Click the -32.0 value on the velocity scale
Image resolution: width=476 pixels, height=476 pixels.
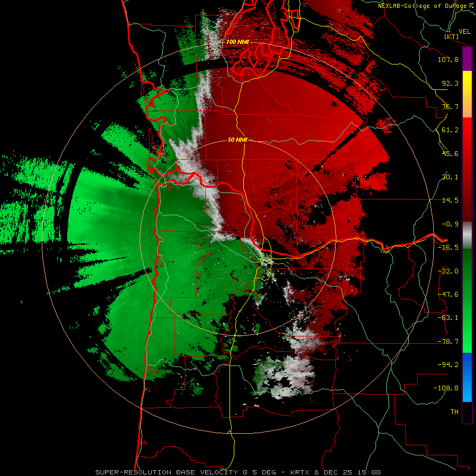(x=448, y=271)
